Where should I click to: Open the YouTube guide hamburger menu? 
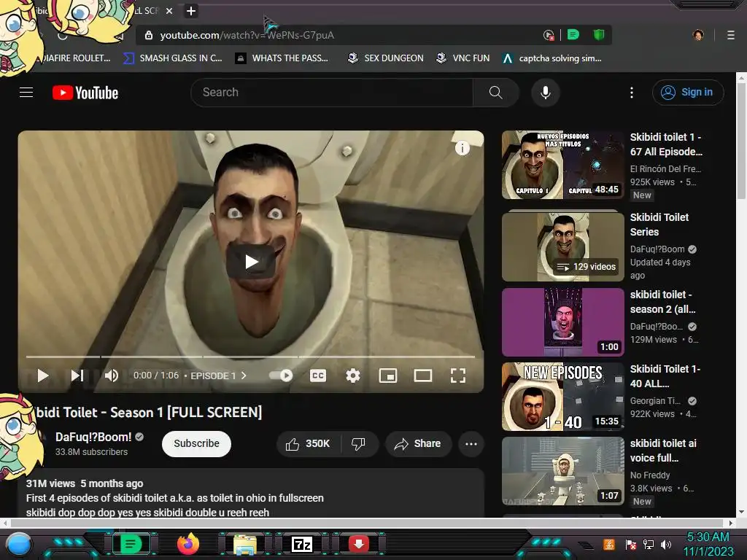point(26,93)
